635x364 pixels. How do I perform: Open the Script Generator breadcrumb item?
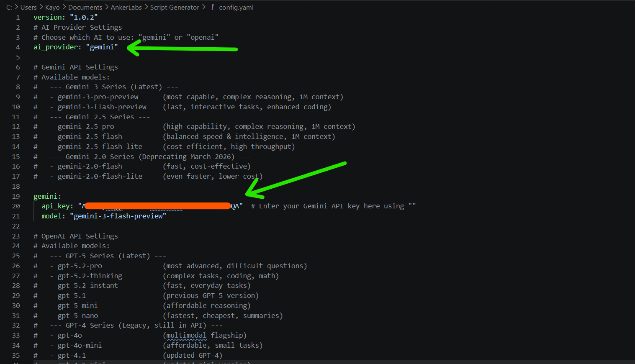click(175, 7)
